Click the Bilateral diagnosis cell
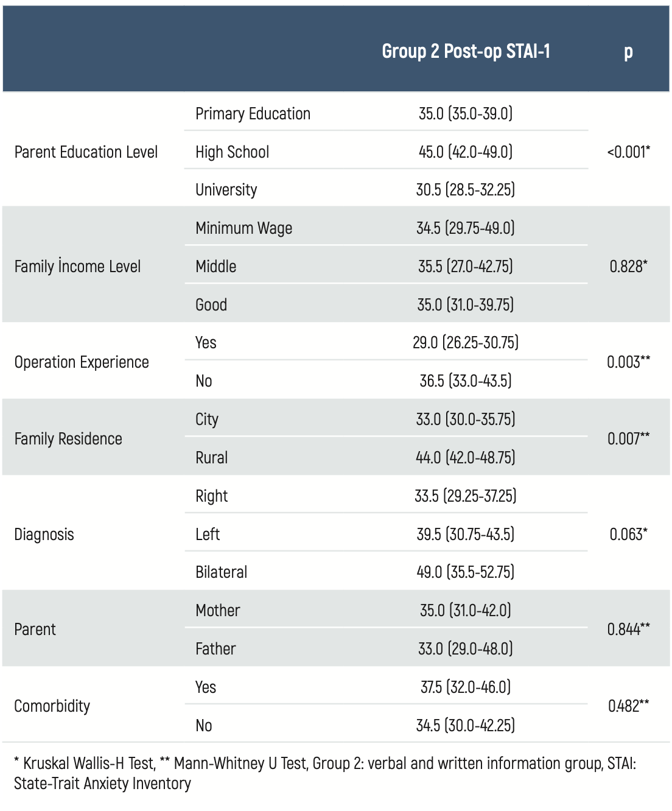The height and width of the screenshot is (811, 672). point(221,572)
